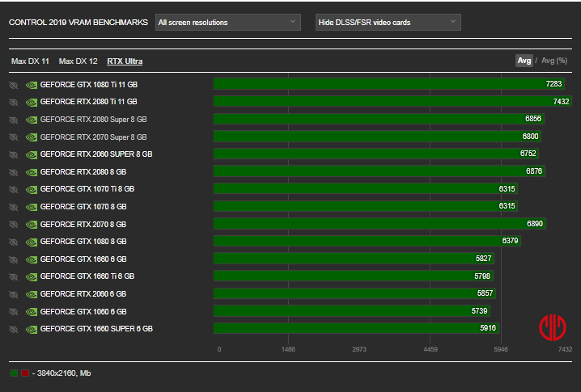Click the 7283 bar for GTX 1080 Ti

(x=389, y=84)
